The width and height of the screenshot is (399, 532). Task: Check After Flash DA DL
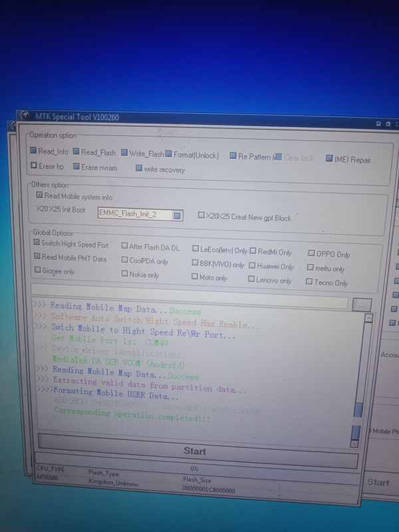[x=124, y=245]
